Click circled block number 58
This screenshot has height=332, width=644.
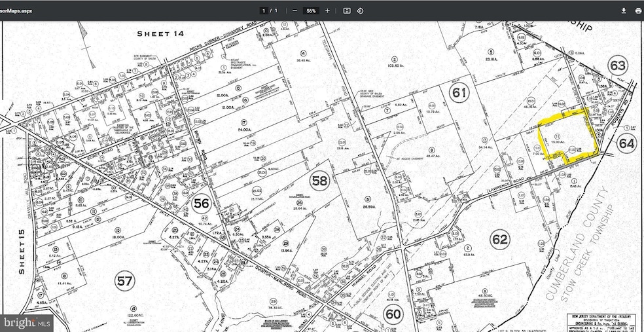(320, 180)
